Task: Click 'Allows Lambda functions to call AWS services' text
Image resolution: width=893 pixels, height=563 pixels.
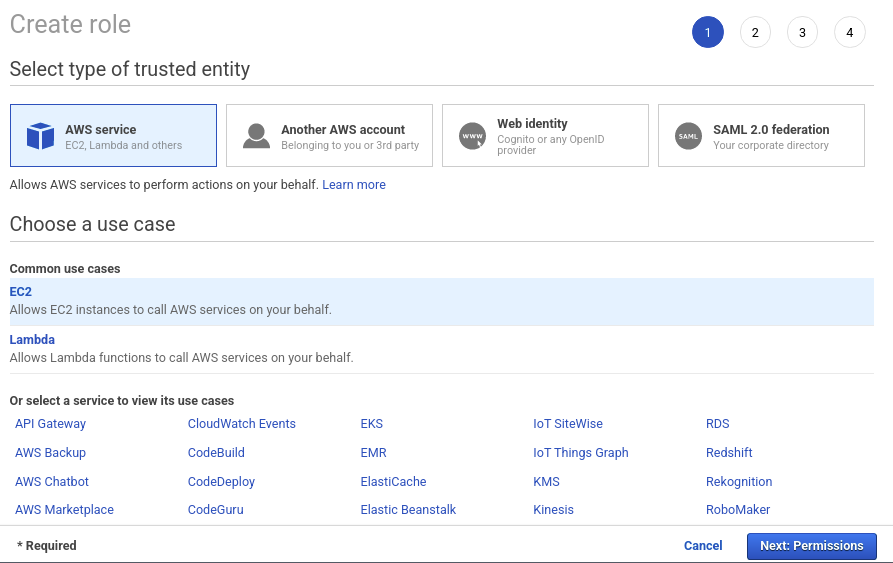Action: pyautogui.click(x=181, y=357)
